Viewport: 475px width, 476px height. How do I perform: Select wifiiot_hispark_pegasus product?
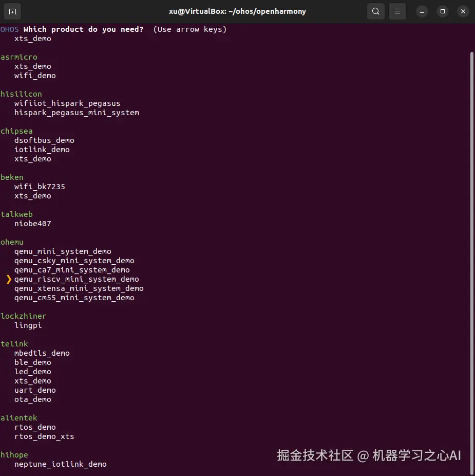pos(67,103)
